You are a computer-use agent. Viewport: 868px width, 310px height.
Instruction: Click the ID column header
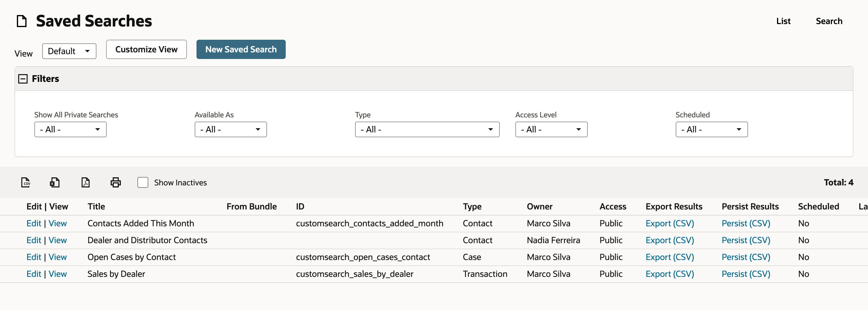click(x=300, y=207)
